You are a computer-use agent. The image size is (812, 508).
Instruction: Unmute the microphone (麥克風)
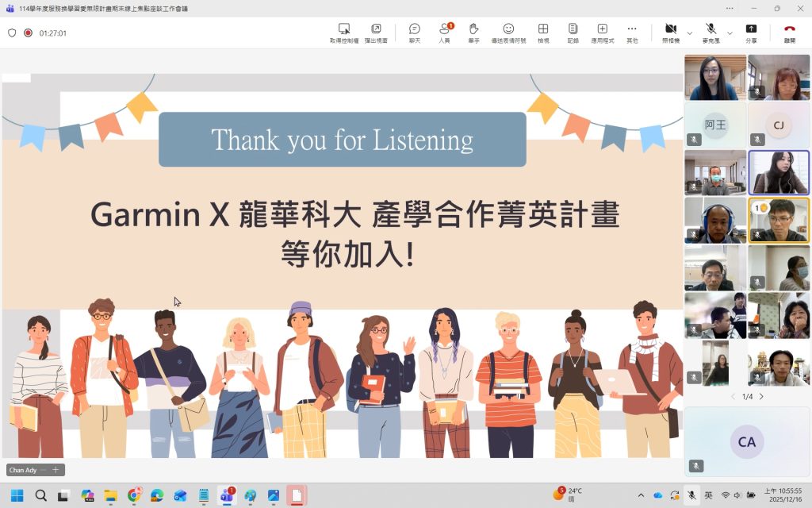[711, 33]
